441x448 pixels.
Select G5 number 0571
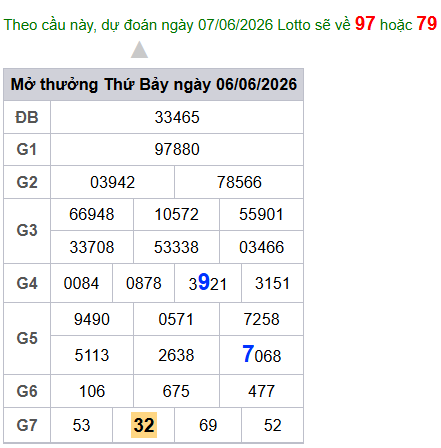[176, 319]
